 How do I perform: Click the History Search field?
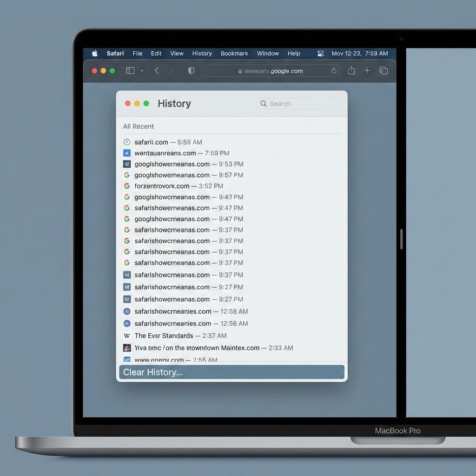[x=298, y=104]
